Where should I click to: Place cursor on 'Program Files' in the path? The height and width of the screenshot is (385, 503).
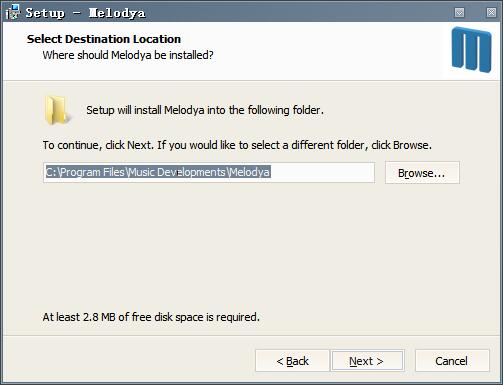(92, 172)
